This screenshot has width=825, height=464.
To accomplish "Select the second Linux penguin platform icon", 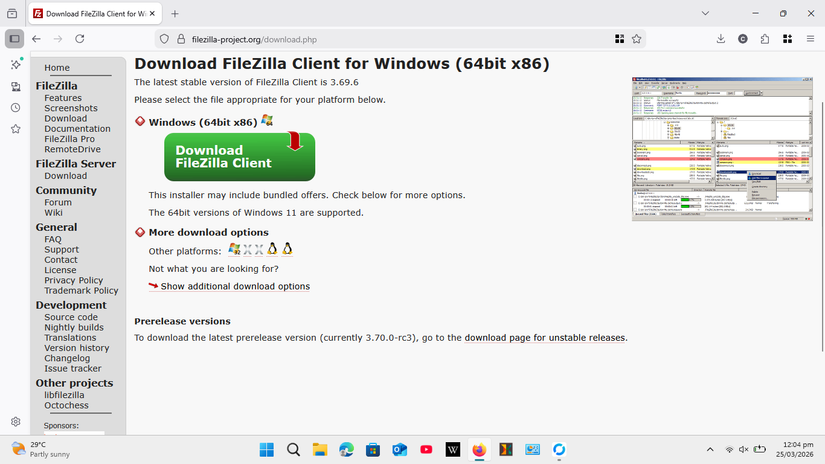I will click(287, 249).
